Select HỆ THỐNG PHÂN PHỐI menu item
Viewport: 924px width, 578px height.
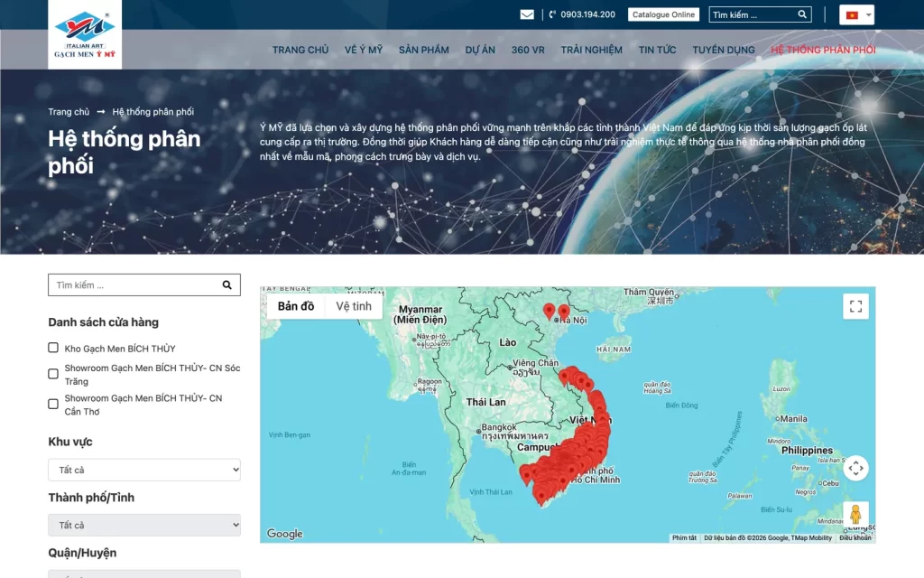tap(823, 51)
